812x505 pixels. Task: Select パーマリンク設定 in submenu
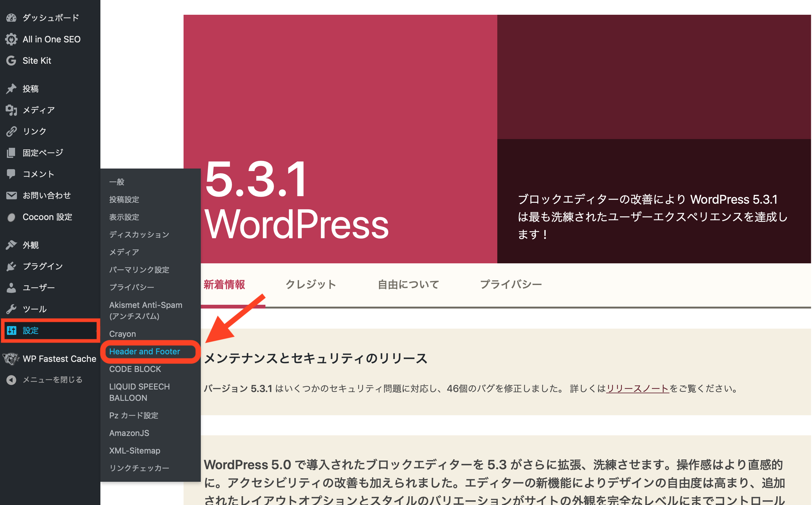139,270
